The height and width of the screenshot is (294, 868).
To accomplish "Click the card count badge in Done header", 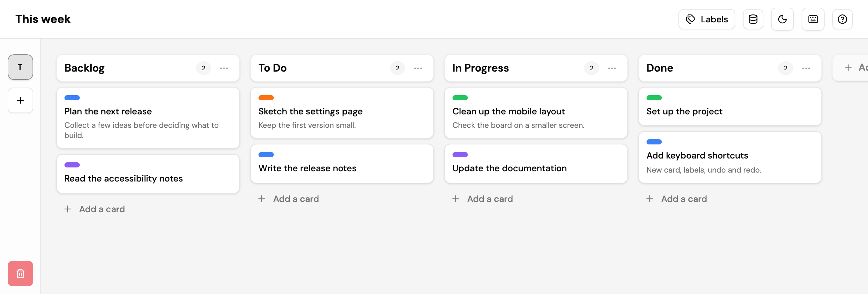I will coord(786,68).
